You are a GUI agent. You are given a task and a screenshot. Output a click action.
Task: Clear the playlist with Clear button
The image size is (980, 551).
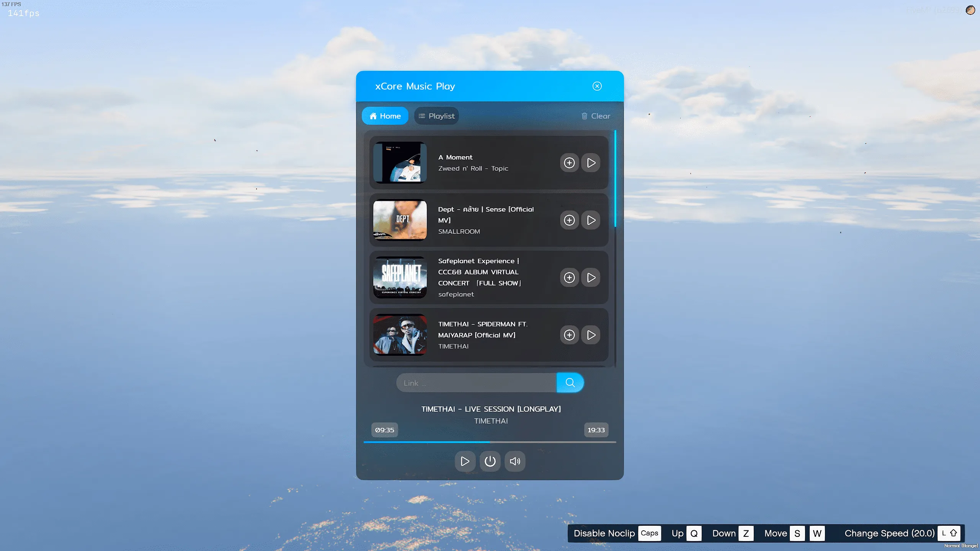pos(596,116)
